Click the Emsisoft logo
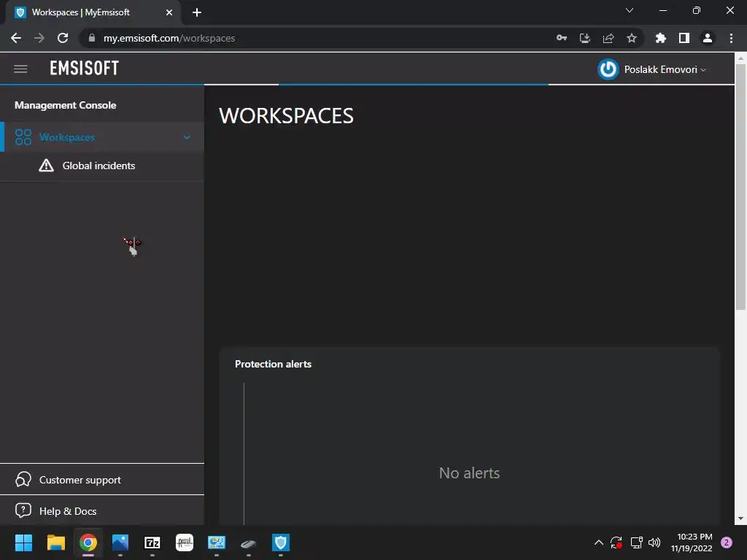747x560 pixels. coord(85,68)
